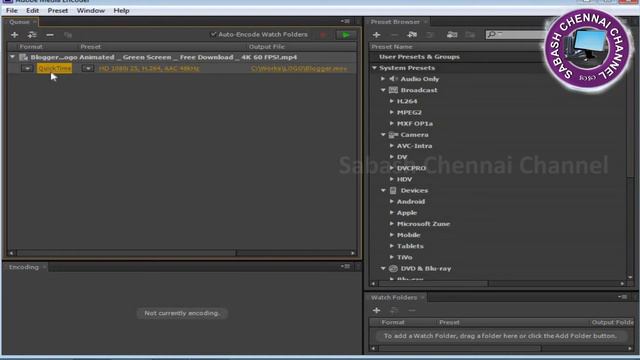This screenshot has width=640, height=360.
Task: Select TiVo presets item
Action: click(x=404, y=257)
